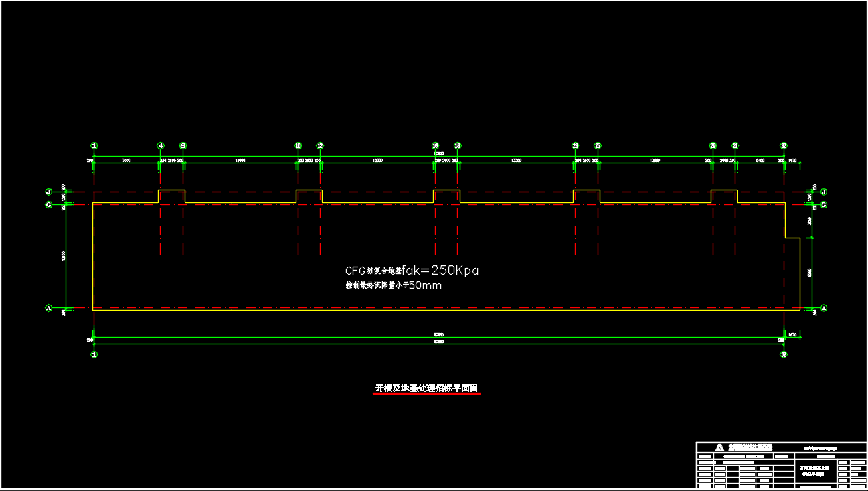
Task: Click axis bubble 31 at top
Action: (x=735, y=145)
